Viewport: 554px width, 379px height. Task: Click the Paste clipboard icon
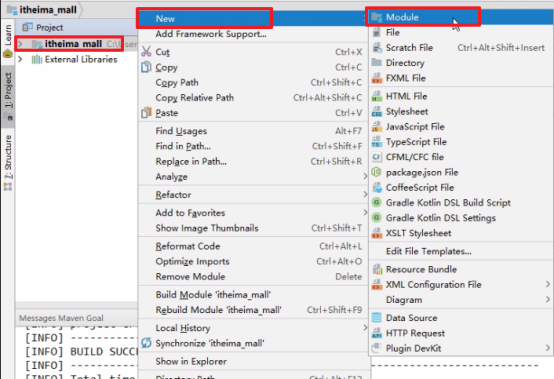pyautogui.click(x=146, y=113)
